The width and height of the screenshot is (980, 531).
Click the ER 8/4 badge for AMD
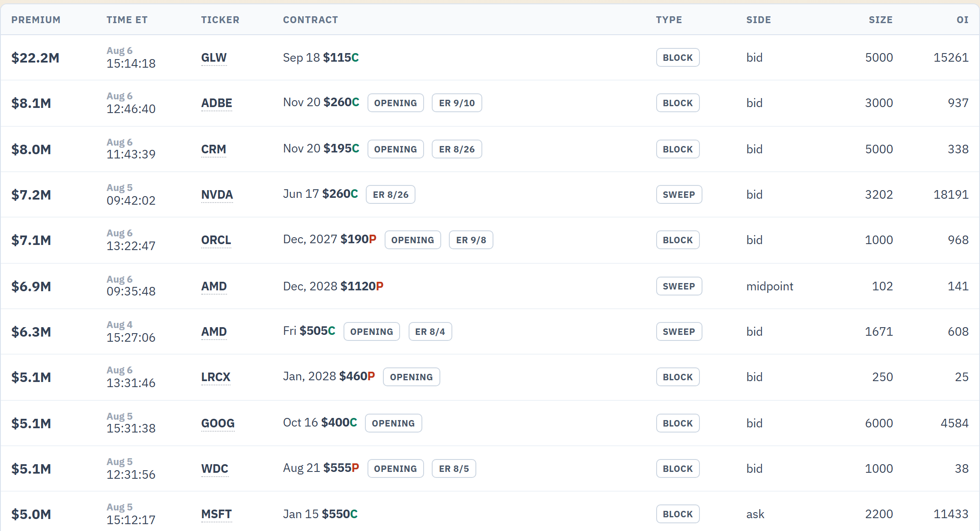coord(430,331)
